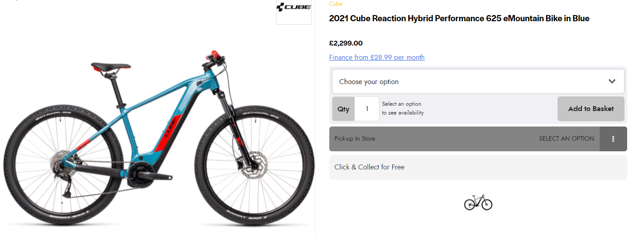This screenshot has width=644, height=238.
Task: Click the small bike thumbnail below Click & Collect
Action: coord(478,203)
